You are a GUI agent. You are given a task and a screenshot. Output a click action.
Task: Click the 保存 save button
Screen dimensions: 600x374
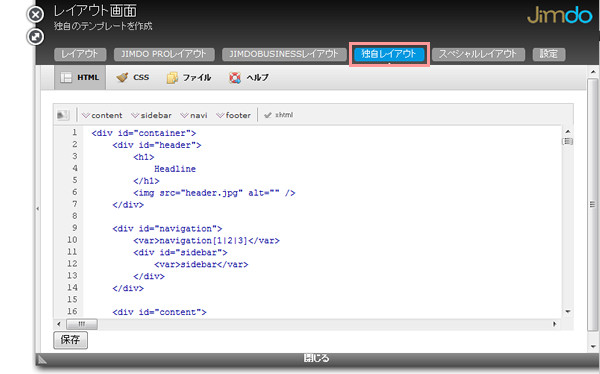tap(70, 340)
